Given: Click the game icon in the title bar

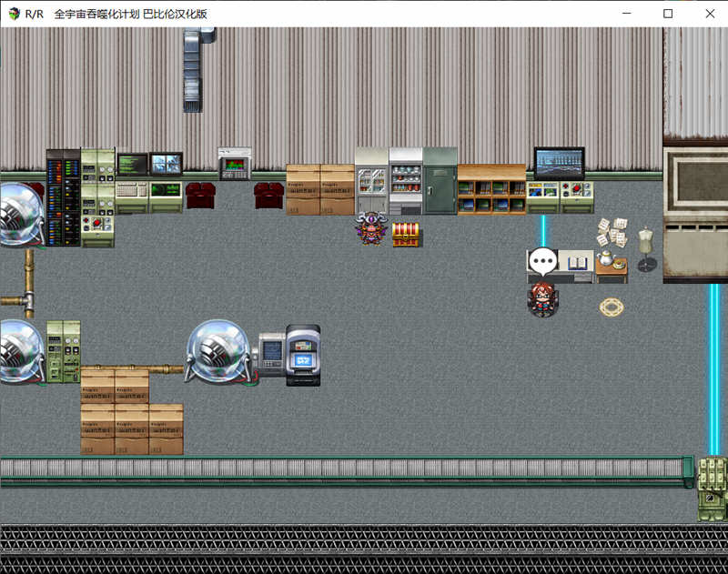Looking at the screenshot, I should point(14,14).
